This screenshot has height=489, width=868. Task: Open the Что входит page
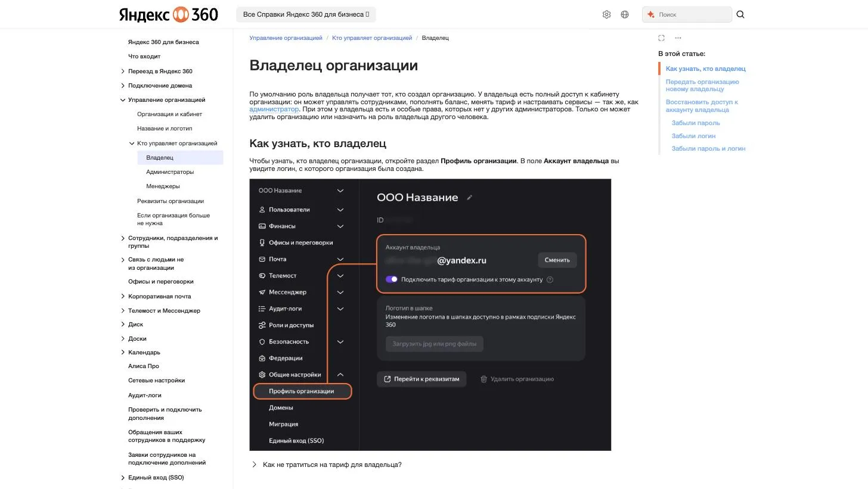(x=144, y=57)
